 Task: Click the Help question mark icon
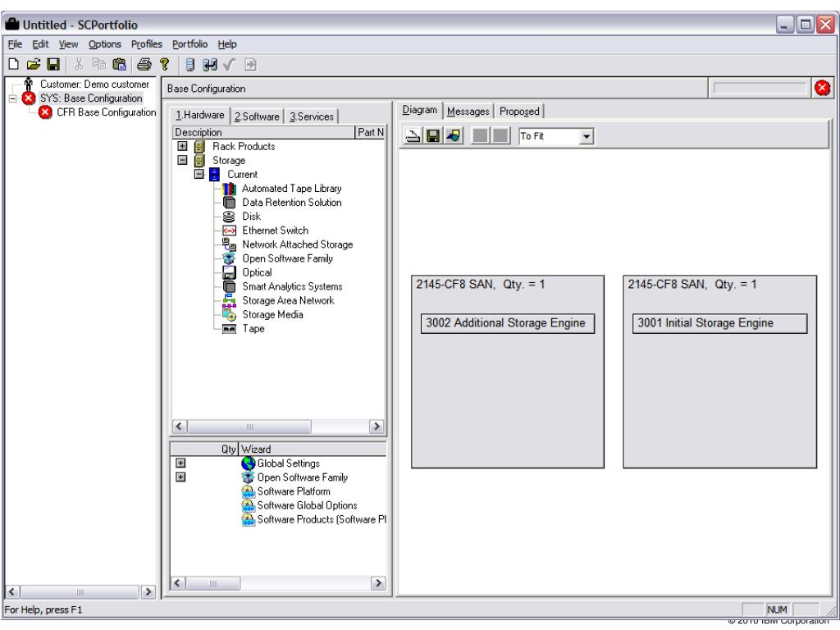coord(164,65)
